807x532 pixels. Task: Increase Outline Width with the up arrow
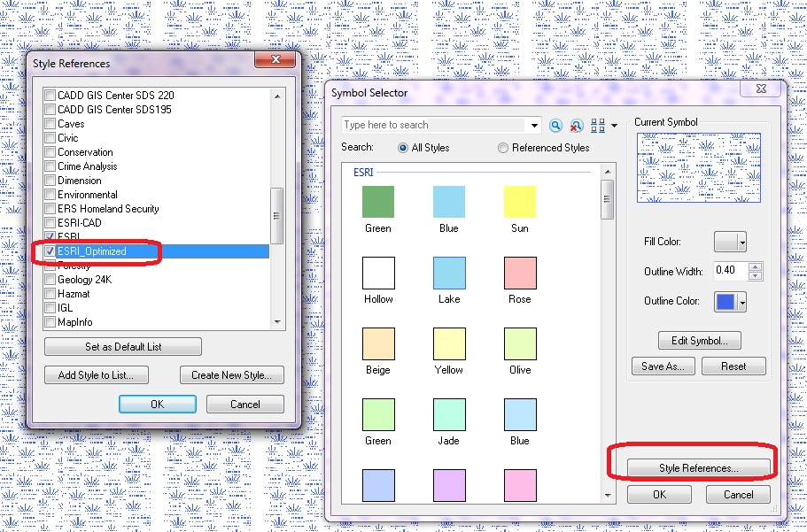[x=755, y=266]
